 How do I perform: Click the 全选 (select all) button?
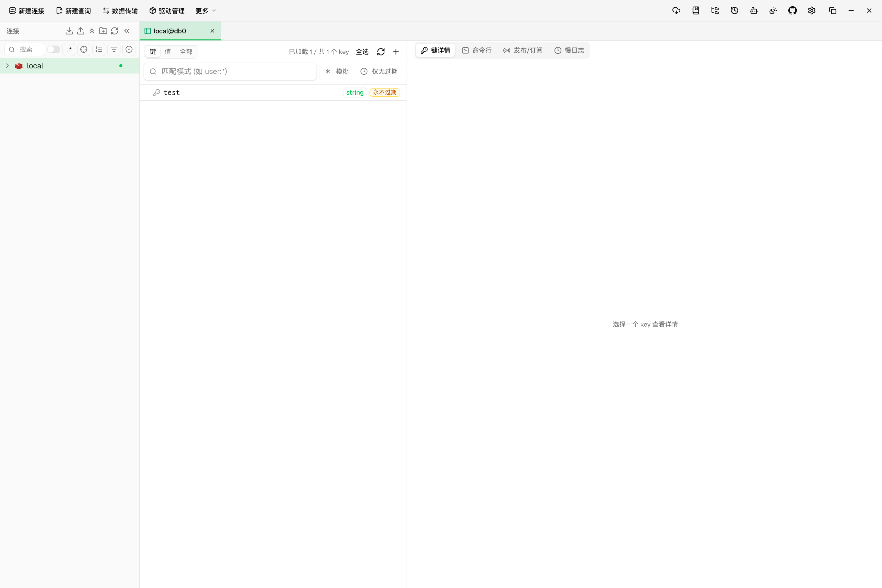[362, 52]
